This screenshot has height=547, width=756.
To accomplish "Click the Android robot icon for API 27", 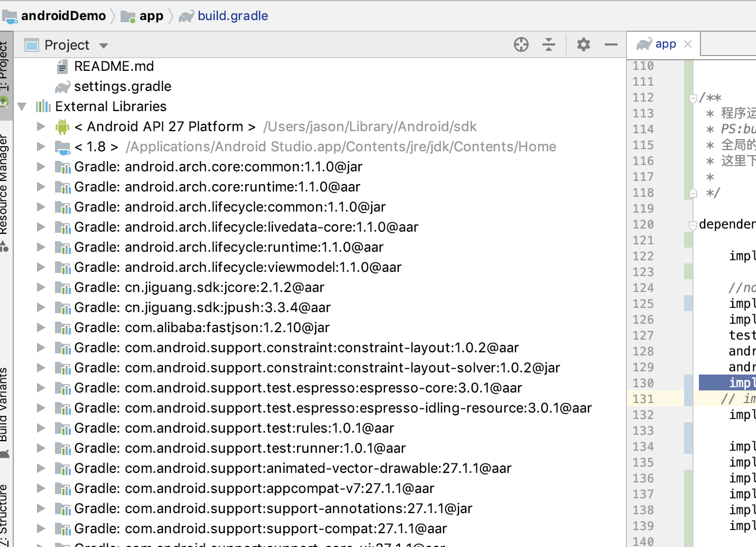I will (x=62, y=126).
